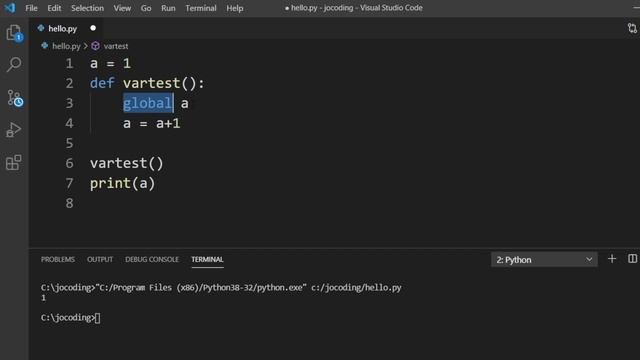Screen dimensions: 640x360
Task: Select the hello.py editor tab
Action: click(67, 28)
